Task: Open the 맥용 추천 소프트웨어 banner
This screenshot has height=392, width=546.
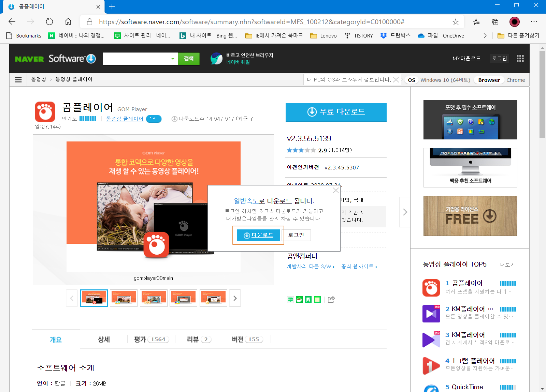Action: [470, 168]
